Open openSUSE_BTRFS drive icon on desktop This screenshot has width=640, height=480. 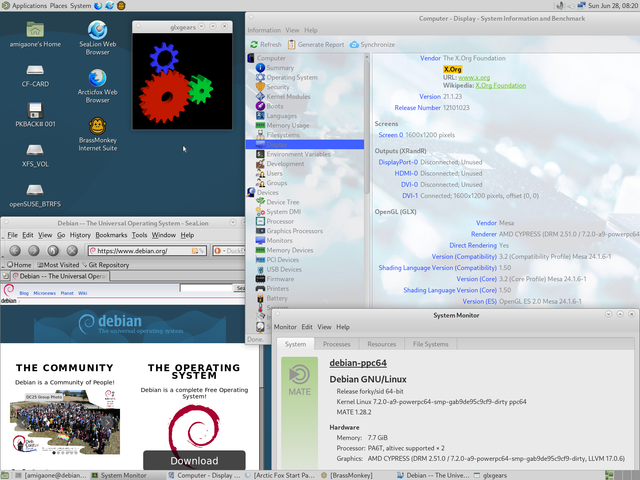pos(35,195)
